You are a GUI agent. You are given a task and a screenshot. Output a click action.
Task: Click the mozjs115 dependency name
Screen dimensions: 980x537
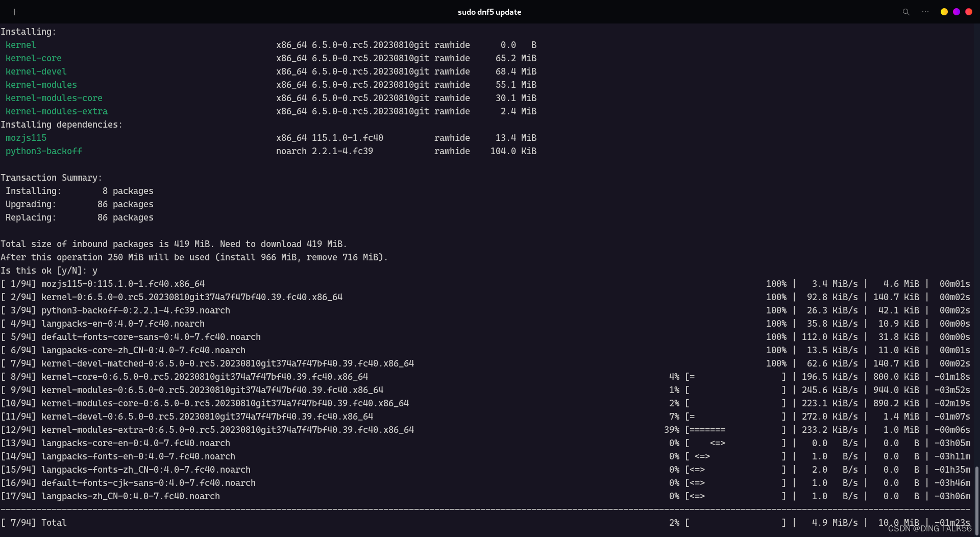[x=26, y=138]
